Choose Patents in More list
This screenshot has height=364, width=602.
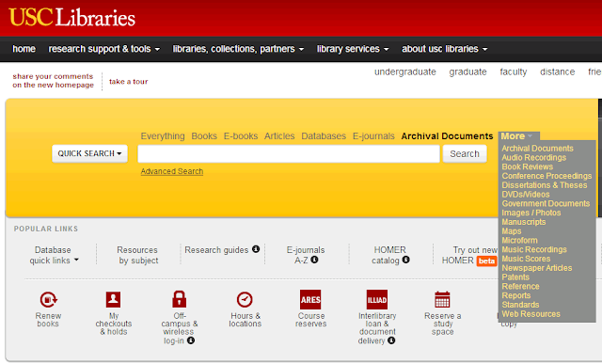point(515,277)
